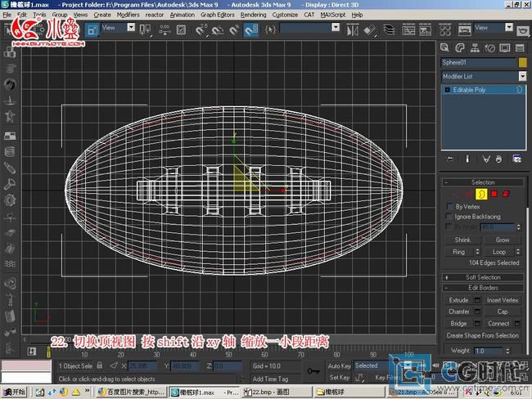
Task: Switch to the Display command panel tab
Action: [504, 47]
